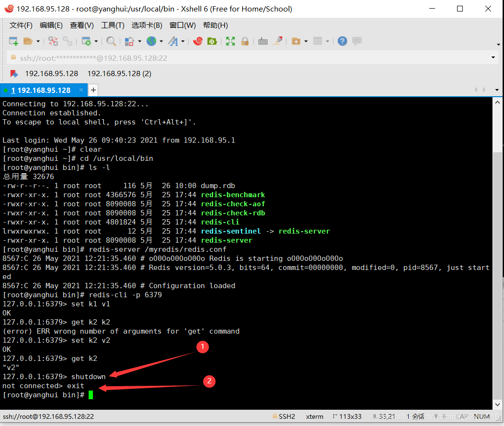Open the 窗口(W) menu
504x426 pixels.
pos(182,25)
